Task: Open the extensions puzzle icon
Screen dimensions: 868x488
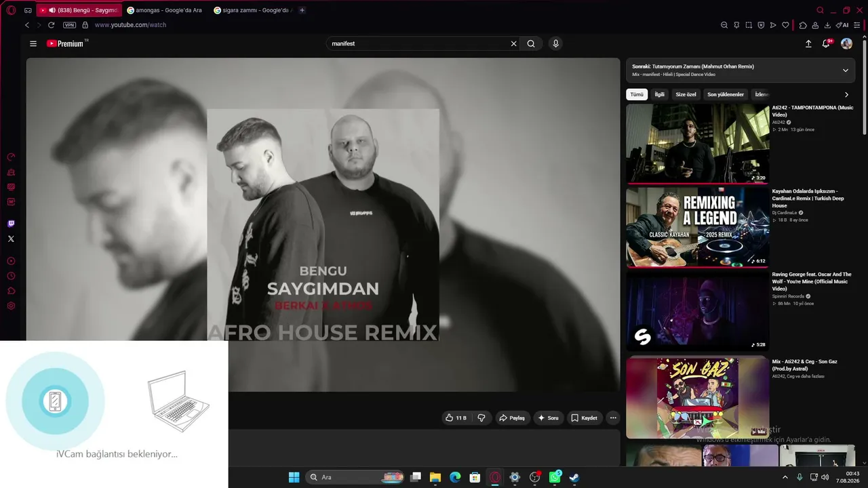Action: [x=803, y=25]
